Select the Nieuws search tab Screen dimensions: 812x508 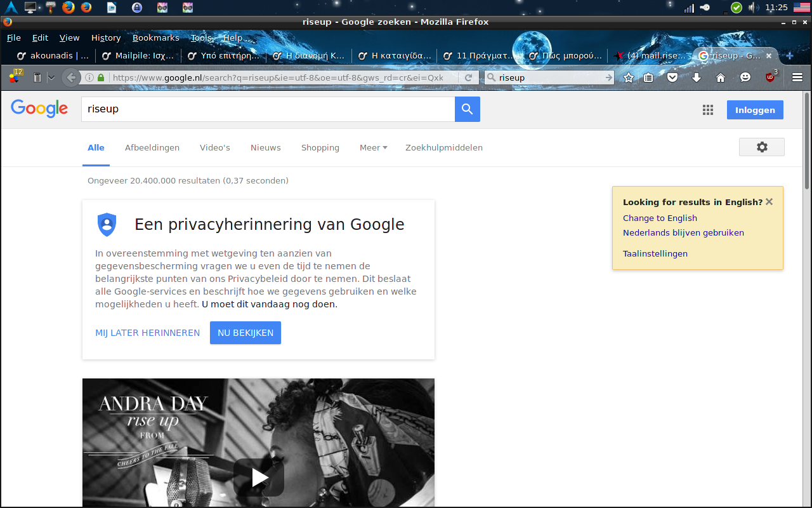click(266, 147)
